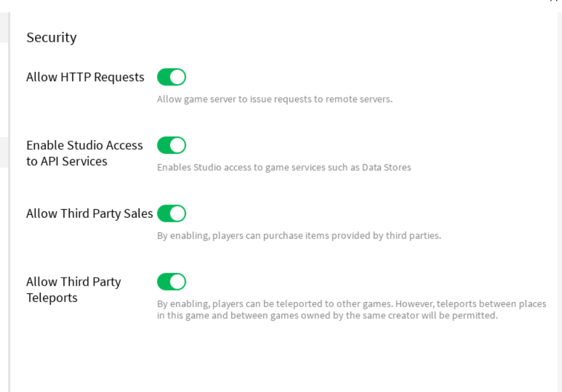
Task: Switch off Allow Third Party Sales
Action: pos(171,214)
